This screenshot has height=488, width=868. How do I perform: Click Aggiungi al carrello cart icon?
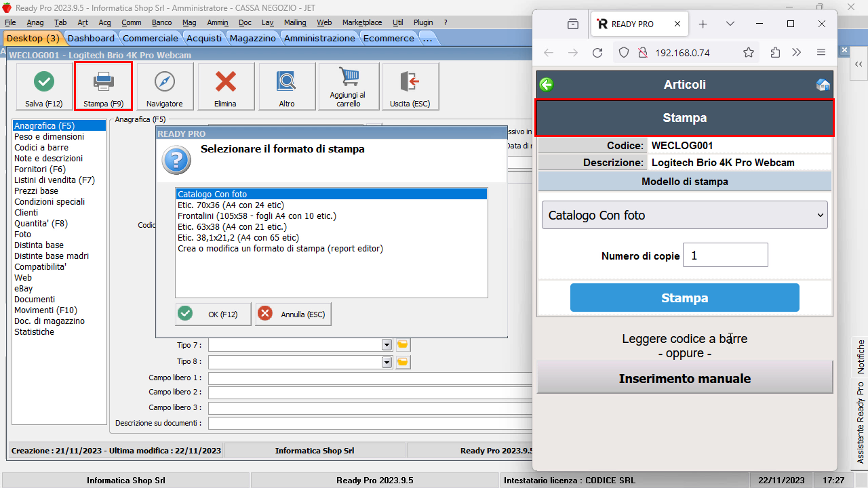tap(348, 80)
